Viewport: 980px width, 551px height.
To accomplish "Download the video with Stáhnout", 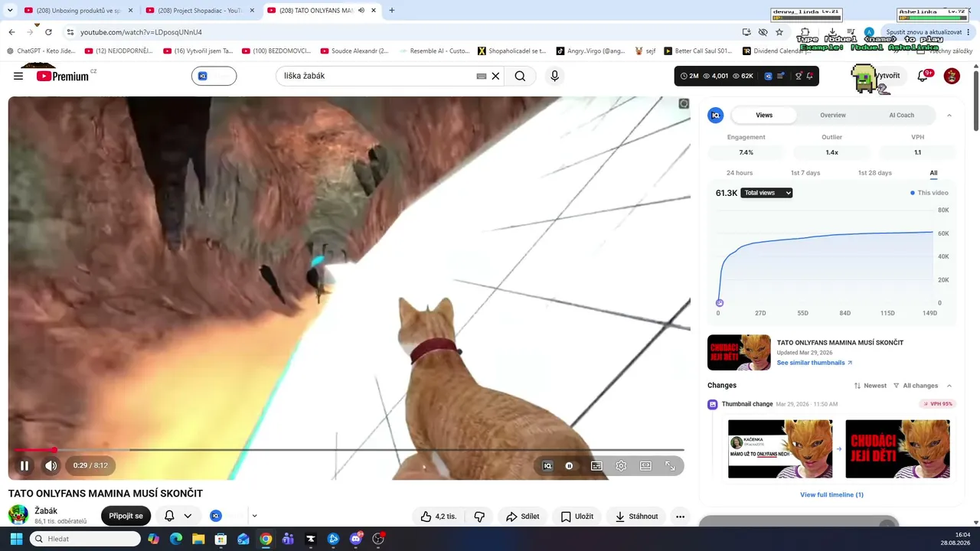I will (x=636, y=517).
